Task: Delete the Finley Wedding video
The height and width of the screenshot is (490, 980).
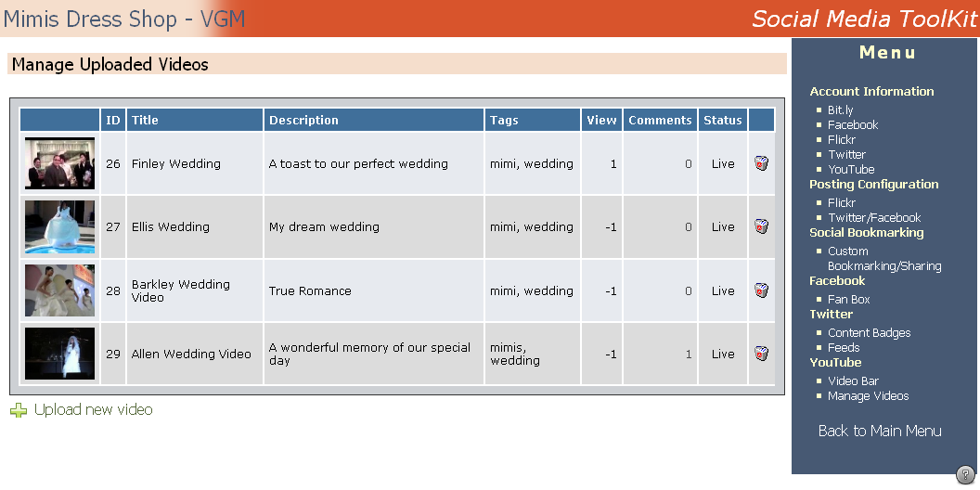Action: pos(761,164)
